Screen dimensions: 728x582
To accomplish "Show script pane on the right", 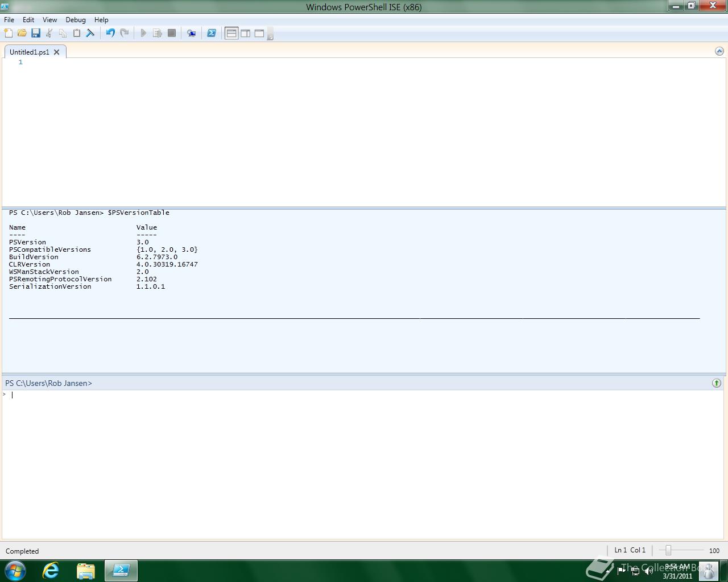I will (x=245, y=33).
